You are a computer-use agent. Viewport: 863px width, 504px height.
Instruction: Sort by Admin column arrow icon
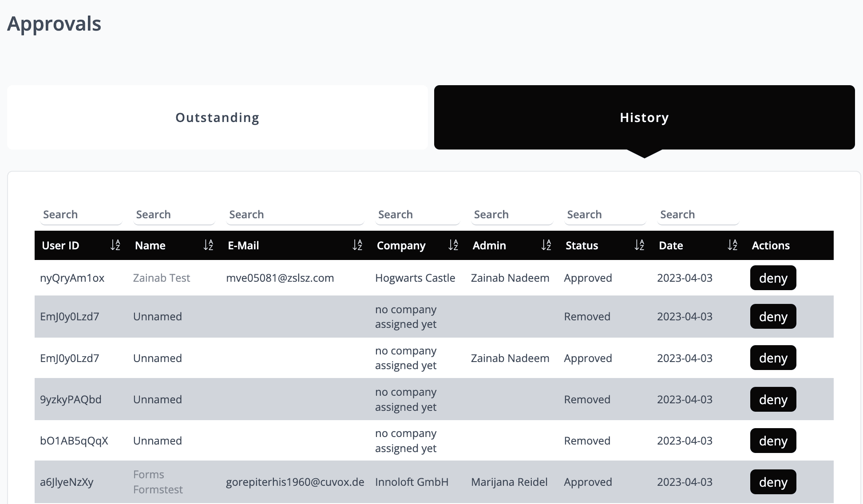tap(546, 245)
